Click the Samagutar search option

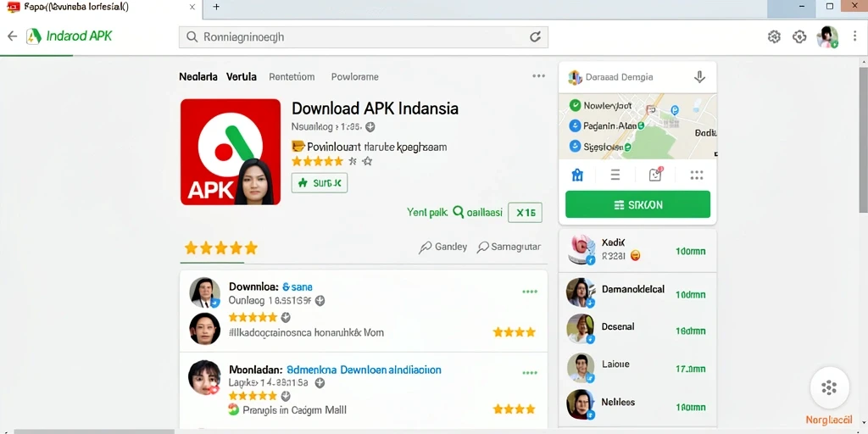pos(509,247)
